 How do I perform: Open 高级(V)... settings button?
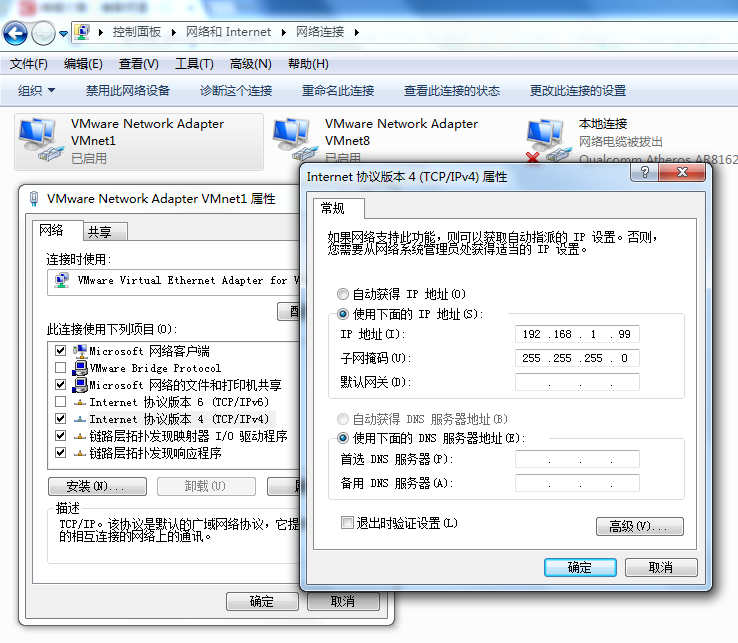click(640, 526)
